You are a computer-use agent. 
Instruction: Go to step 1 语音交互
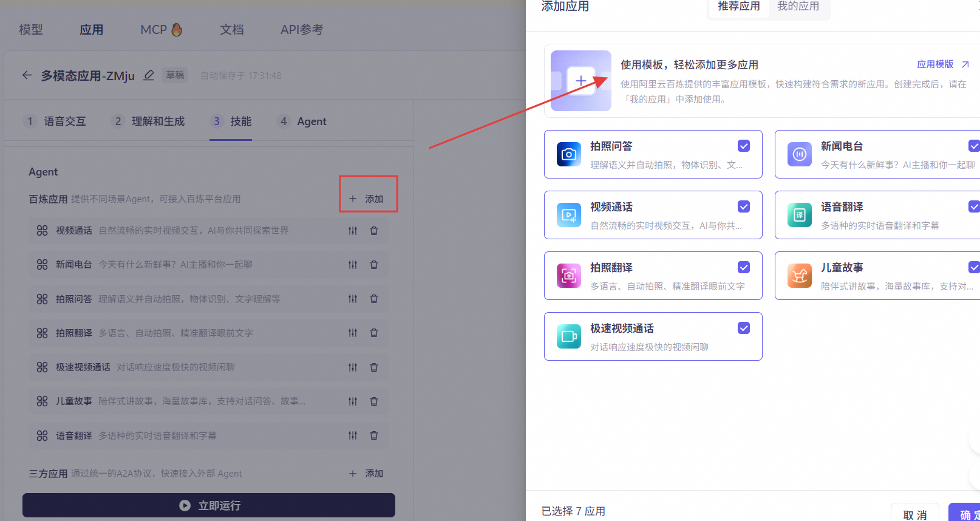[55, 121]
